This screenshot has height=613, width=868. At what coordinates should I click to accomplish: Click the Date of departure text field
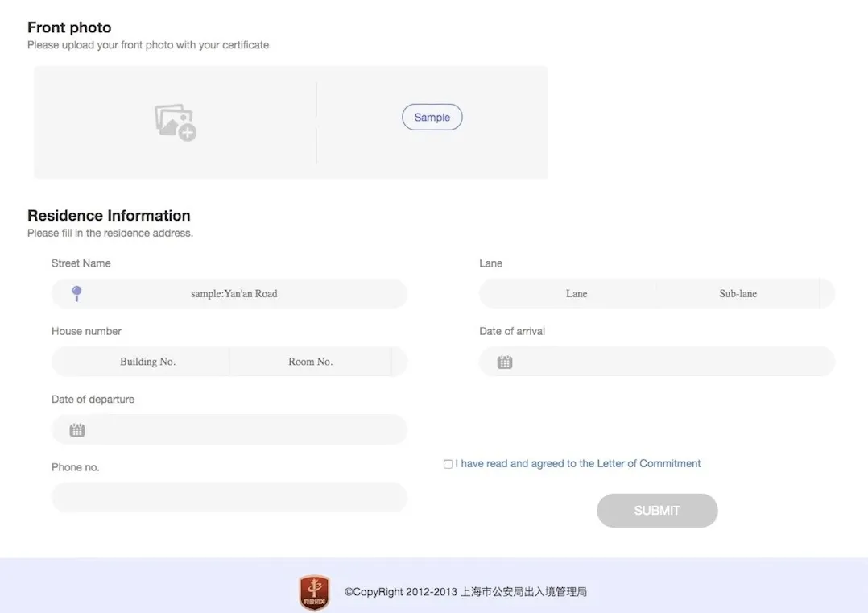(x=242, y=430)
